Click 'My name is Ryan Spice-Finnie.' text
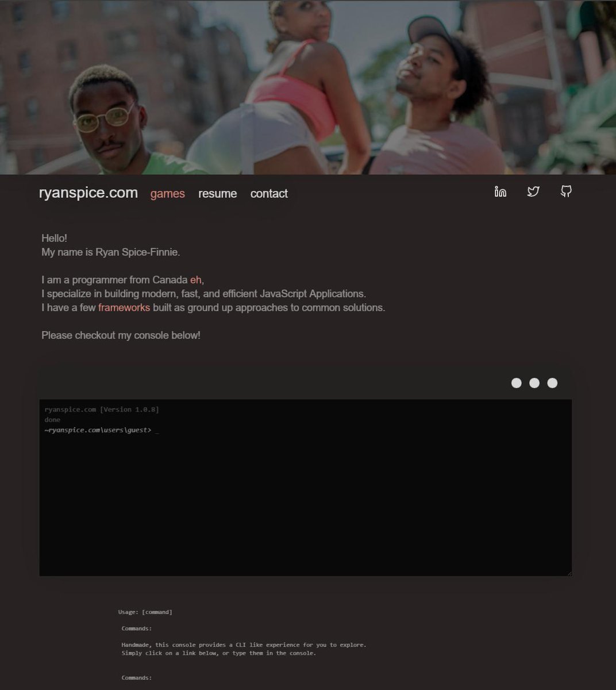616x690 pixels. tap(111, 252)
